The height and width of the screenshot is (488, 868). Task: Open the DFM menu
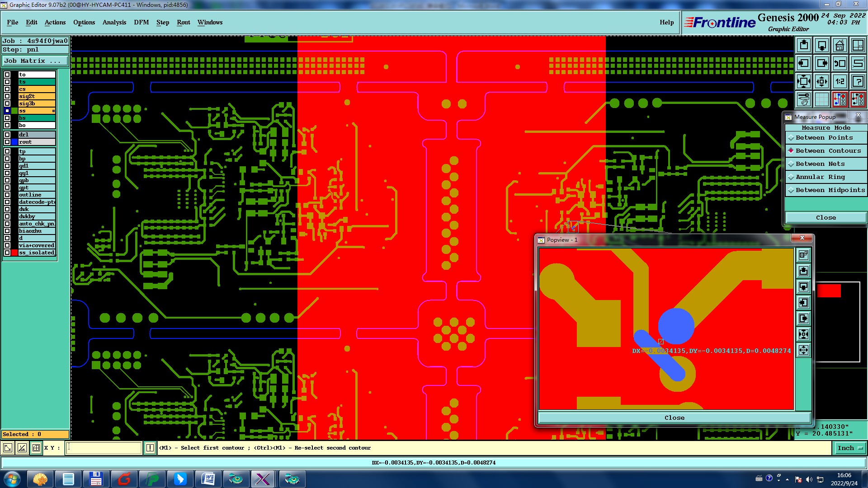click(141, 22)
